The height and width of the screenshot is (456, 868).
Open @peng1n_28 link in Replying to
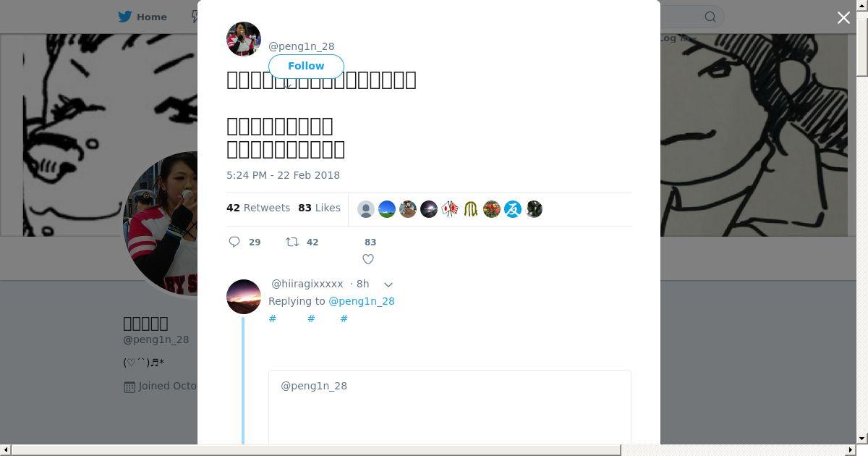click(362, 301)
